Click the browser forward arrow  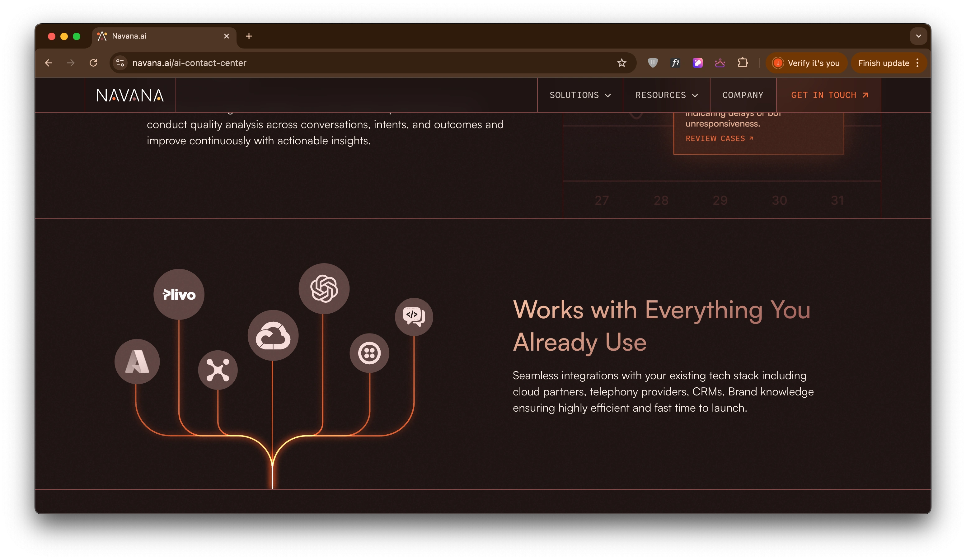(x=71, y=63)
